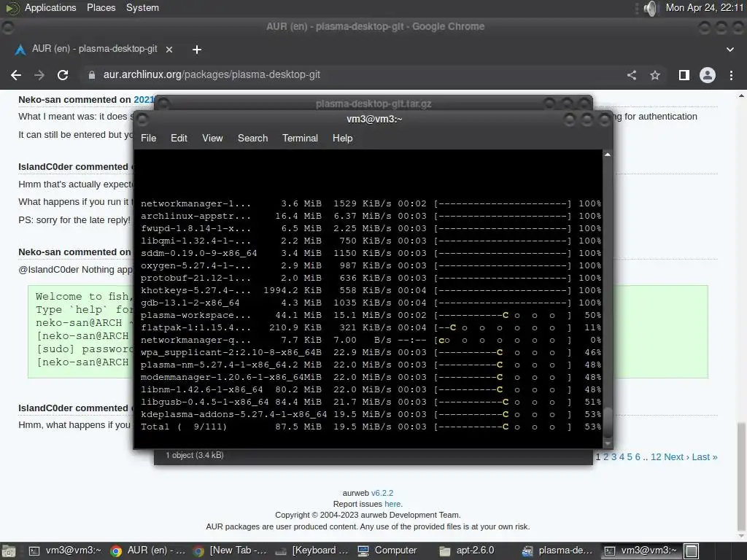Click flatpak download progress bar
This screenshot has height=560, width=747.
coord(503,327)
